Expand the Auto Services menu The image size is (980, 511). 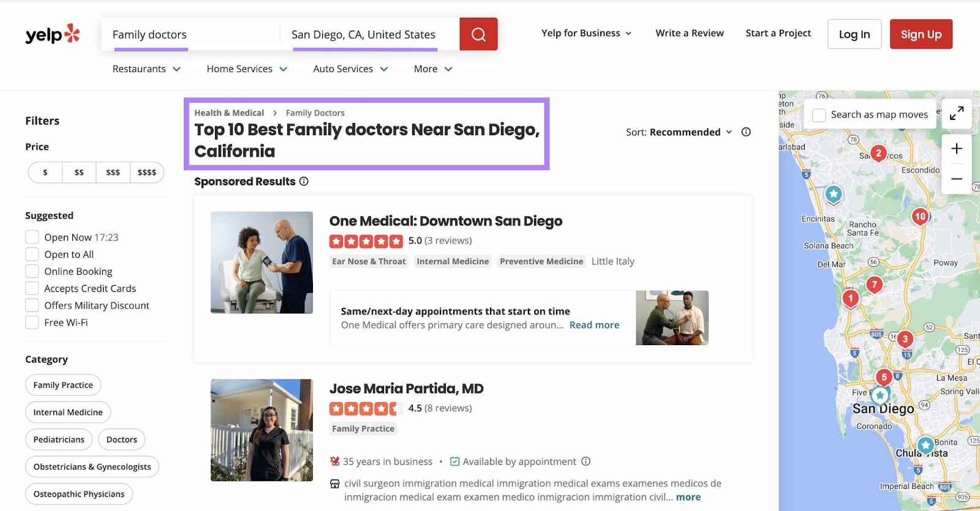(350, 69)
